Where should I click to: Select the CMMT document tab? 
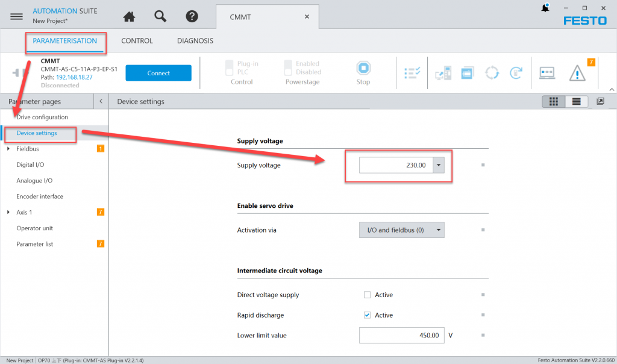click(x=267, y=17)
